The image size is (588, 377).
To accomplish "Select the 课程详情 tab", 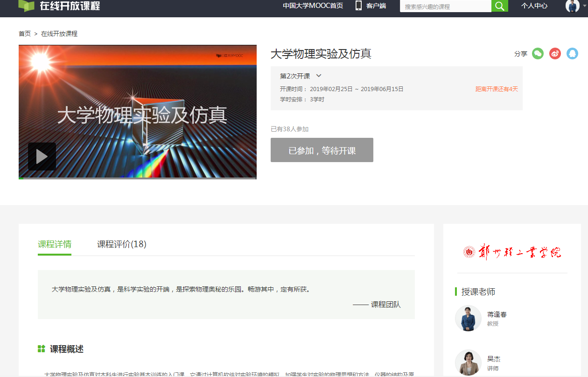I will 55,244.
